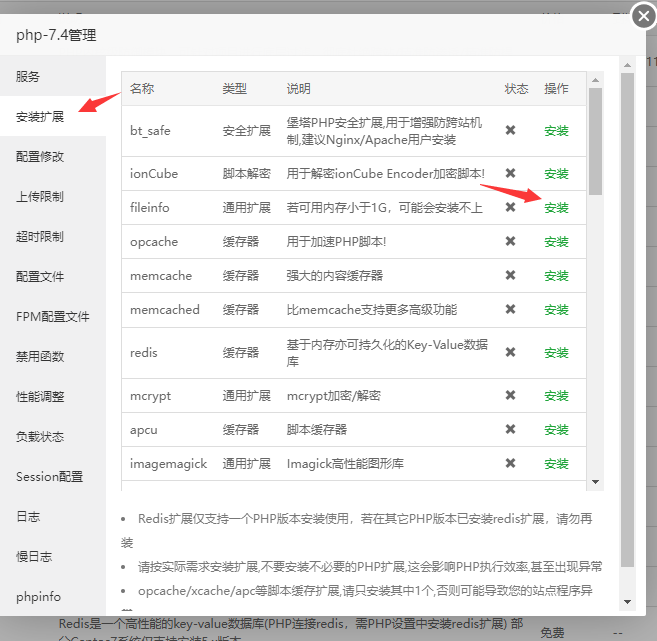Click the memcached extension name
The height and width of the screenshot is (641, 657).
coord(165,310)
